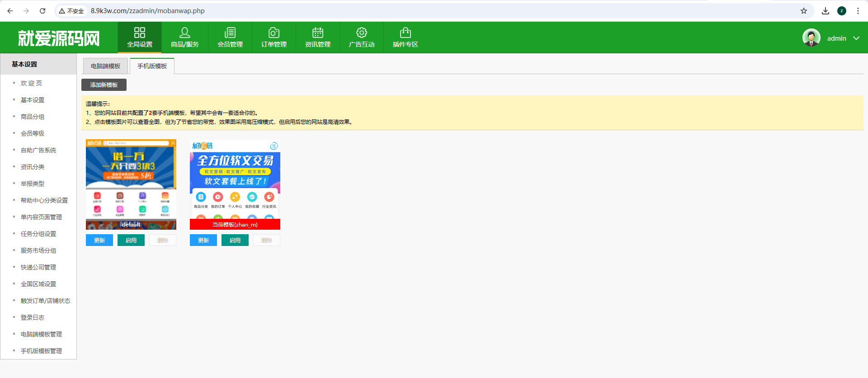Screen dimensions: 868x378
Task: Click 删除 under default template
Action: pyautogui.click(x=163, y=240)
